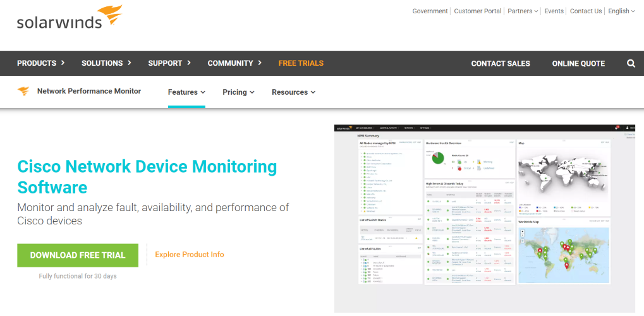This screenshot has height=316, width=644.
Task: Open FREE TRIALS page
Action: point(301,63)
